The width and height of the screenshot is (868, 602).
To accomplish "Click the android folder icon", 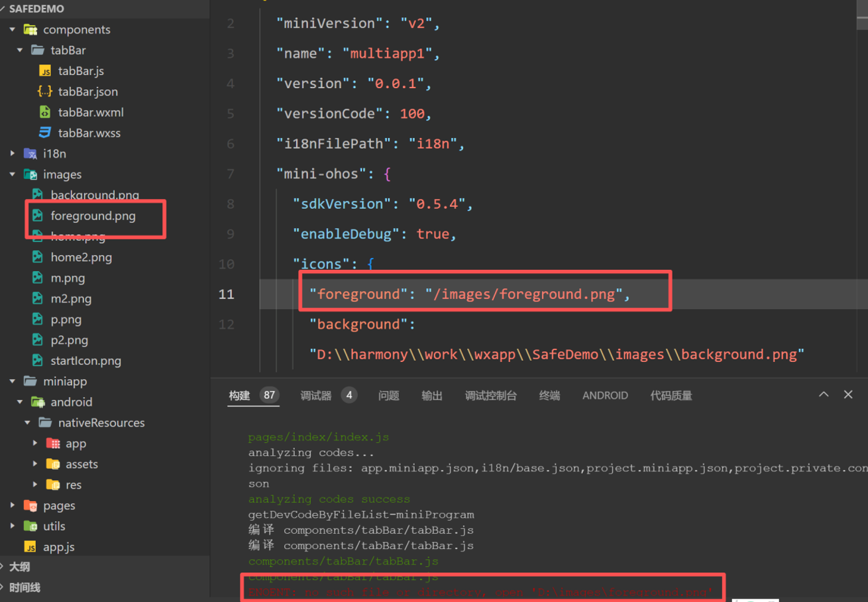I will click(38, 402).
